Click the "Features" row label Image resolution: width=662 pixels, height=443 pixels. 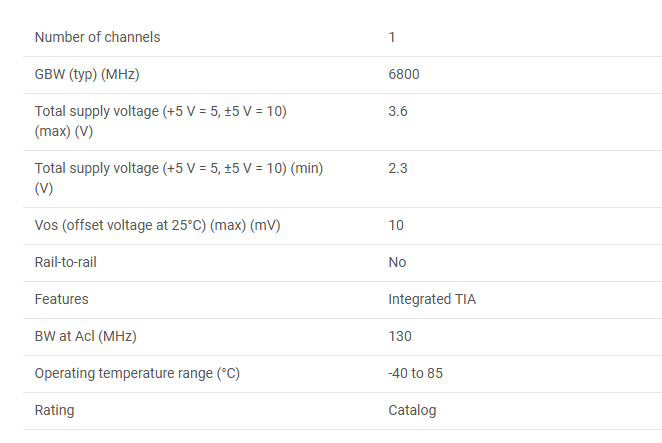[61, 299]
